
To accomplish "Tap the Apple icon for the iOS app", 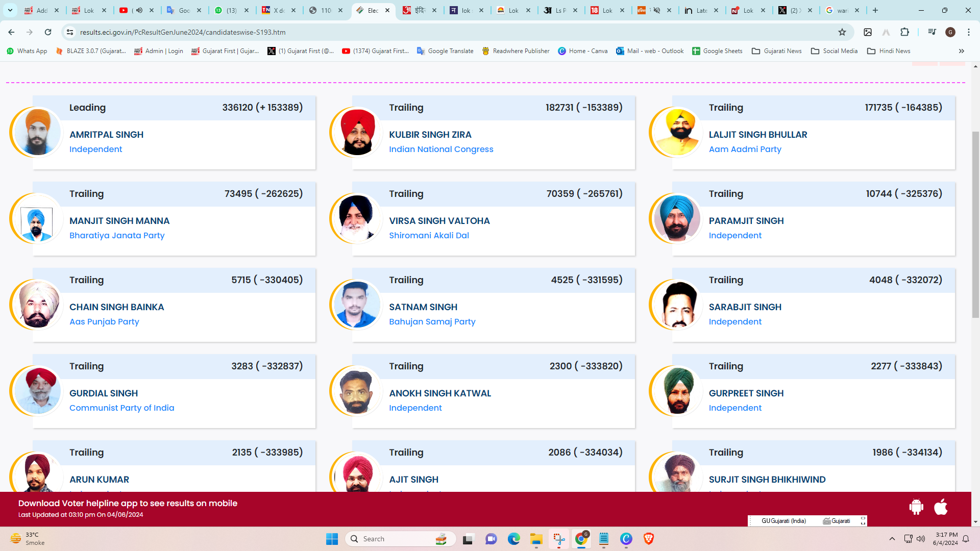I will 941,507.
